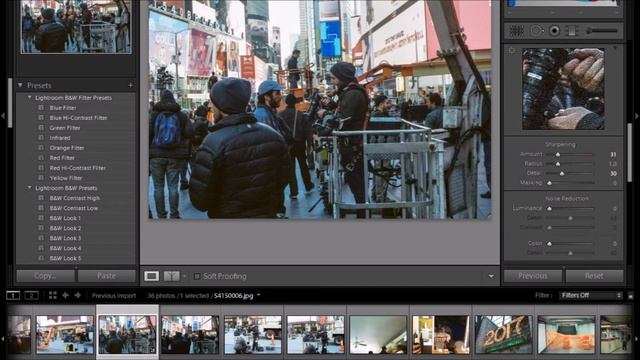Go back using the left arrow icon
640x360 pixels.
pyautogui.click(x=65, y=296)
